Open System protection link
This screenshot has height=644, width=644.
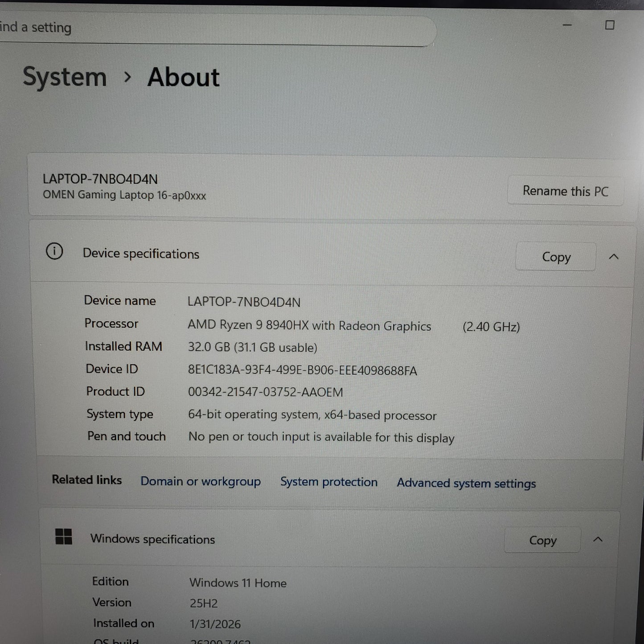pos(329,482)
